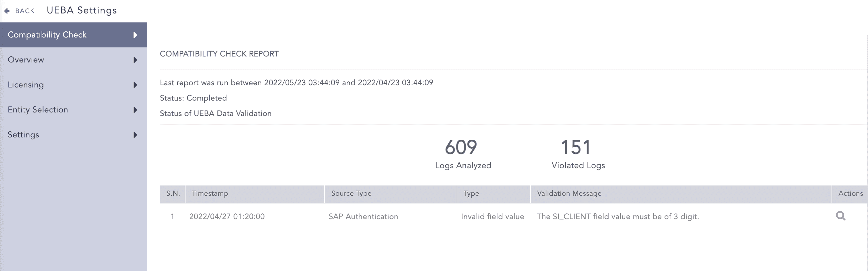
Task: Click the Type column header
Action: point(471,193)
